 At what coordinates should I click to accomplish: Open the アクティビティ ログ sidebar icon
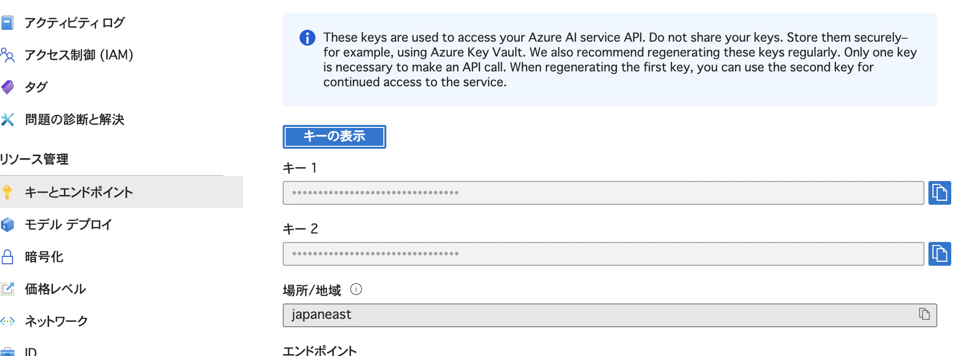(8, 22)
